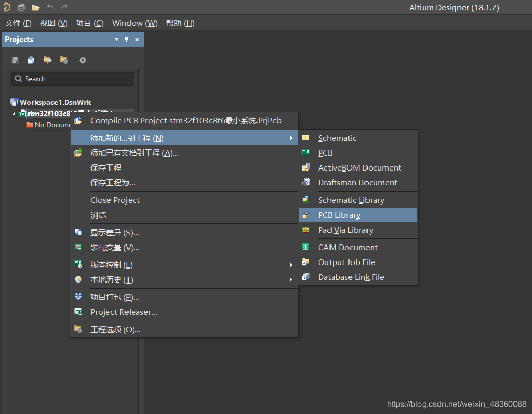Screen dimensions: 532x414
Task: Add new Draftsman Document
Action: click(x=358, y=182)
